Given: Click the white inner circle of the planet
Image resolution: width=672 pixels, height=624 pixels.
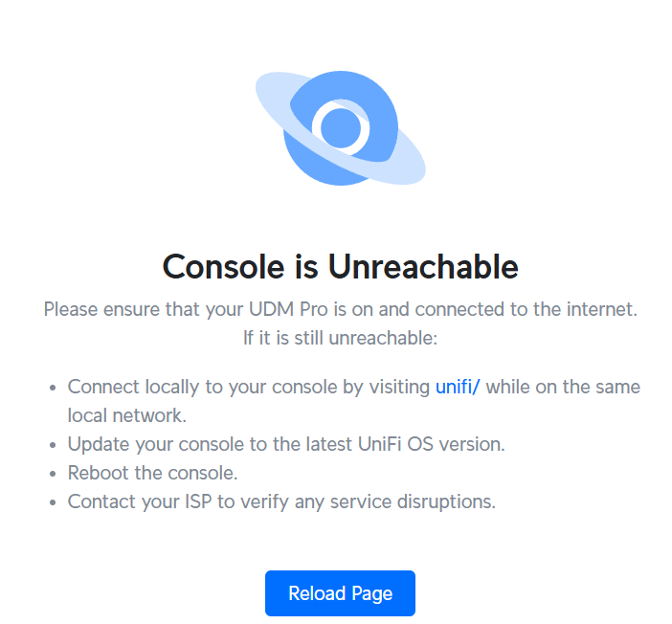Looking at the screenshot, I should pyautogui.click(x=340, y=125).
